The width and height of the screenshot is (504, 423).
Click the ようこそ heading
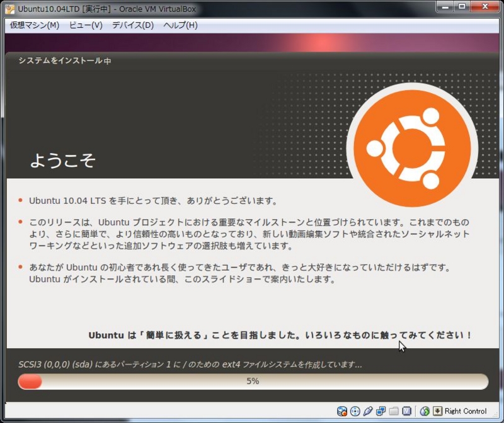(x=62, y=161)
